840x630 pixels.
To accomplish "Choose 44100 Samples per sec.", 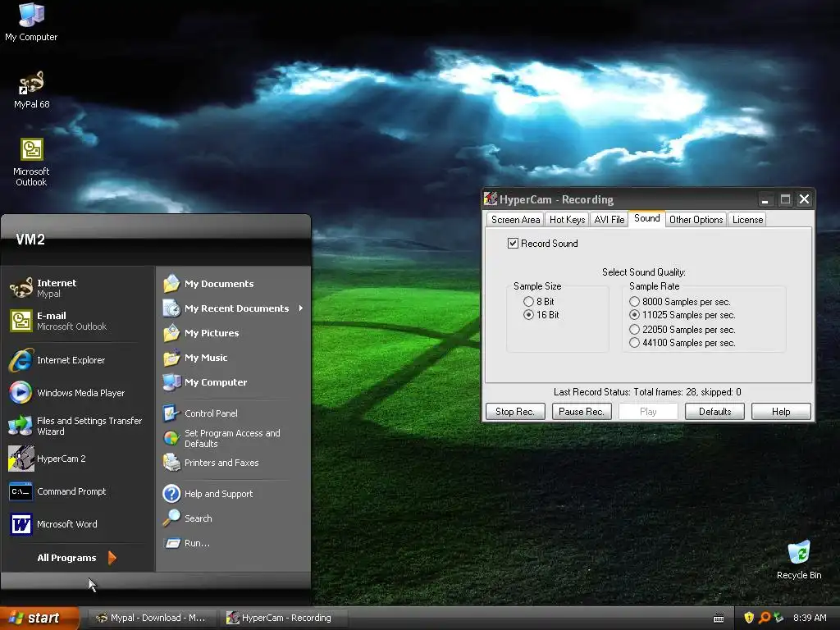I will point(682,343).
